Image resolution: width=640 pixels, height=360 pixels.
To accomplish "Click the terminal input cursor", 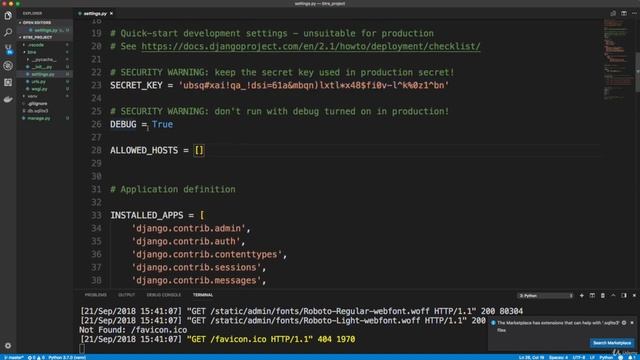I will [x=82, y=349].
